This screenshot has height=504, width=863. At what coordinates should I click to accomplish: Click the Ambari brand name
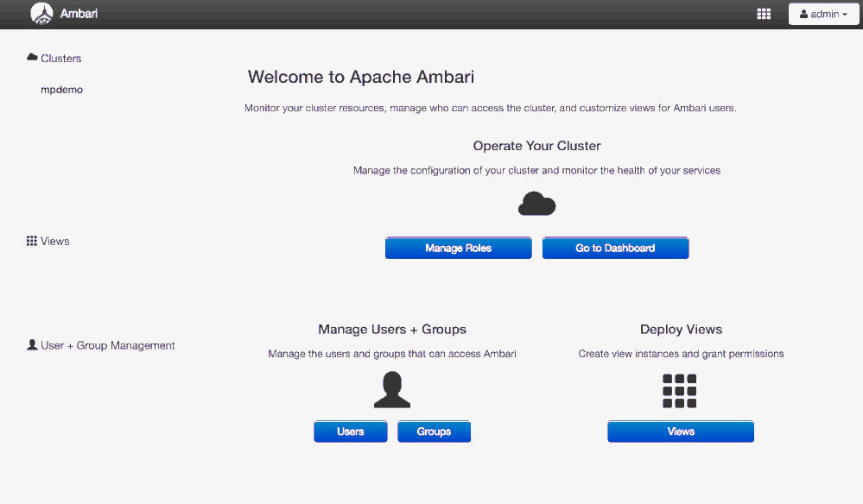click(x=79, y=14)
